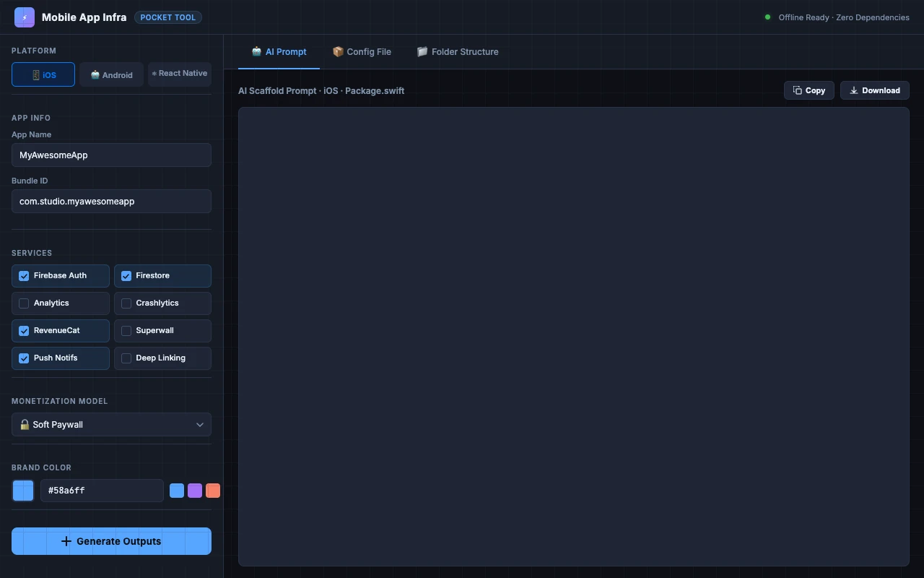The image size is (924, 578).
Task: Switch platform using the Android robot icon
Action: [x=95, y=74]
